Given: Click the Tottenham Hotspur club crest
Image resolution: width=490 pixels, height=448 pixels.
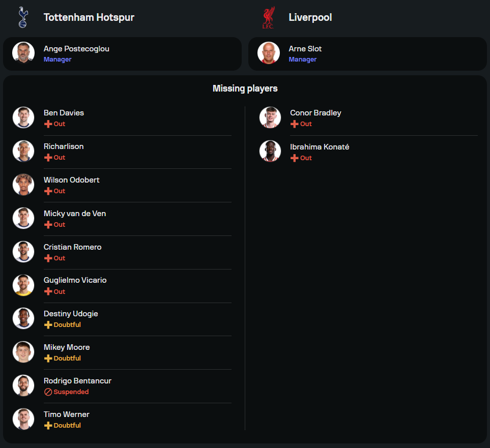Looking at the screenshot, I should tap(23, 17).
